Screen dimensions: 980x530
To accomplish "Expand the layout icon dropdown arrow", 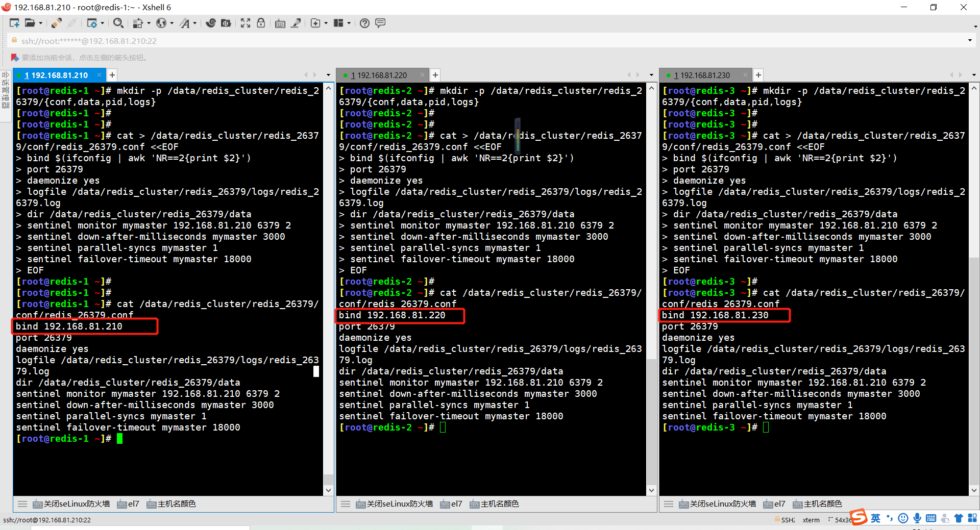I will click(349, 23).
